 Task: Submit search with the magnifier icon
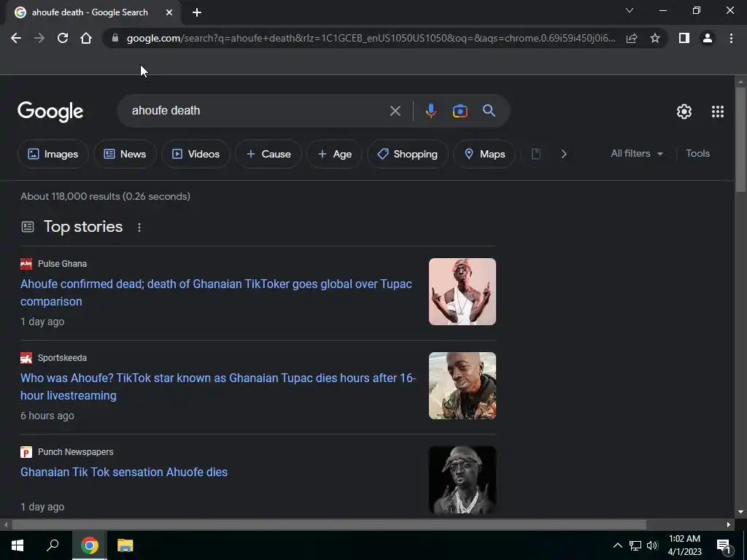coord(489,111)
